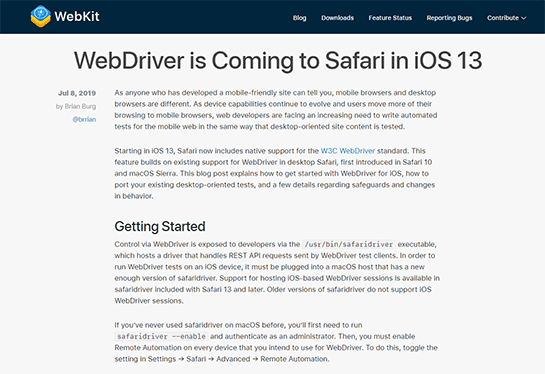The height and width of the screenshot is (374, 545).
Task: Expand the Contribute dropdown menu
Action: click(x=506, y=18)
